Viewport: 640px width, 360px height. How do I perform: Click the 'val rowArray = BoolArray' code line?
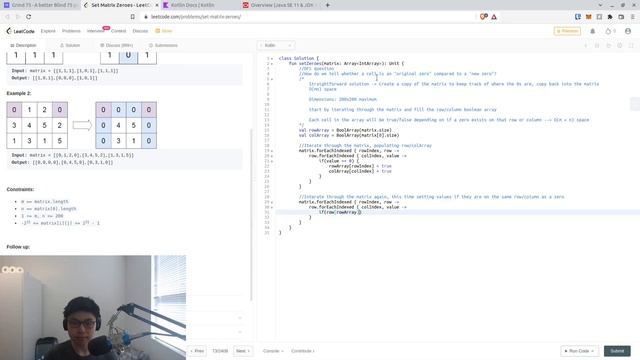pyautogui.click(x=345, y=130)
